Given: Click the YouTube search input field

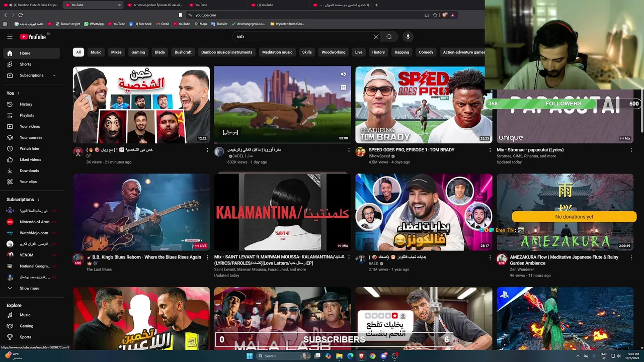Looking at the screenshot, I should [x=304, y=37].
